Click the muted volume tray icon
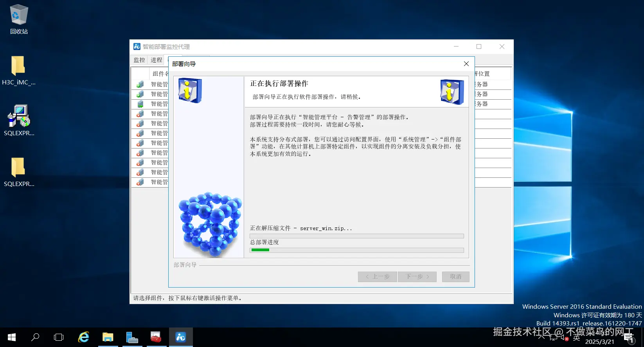 pyautogui.click(x=564, y=337)
